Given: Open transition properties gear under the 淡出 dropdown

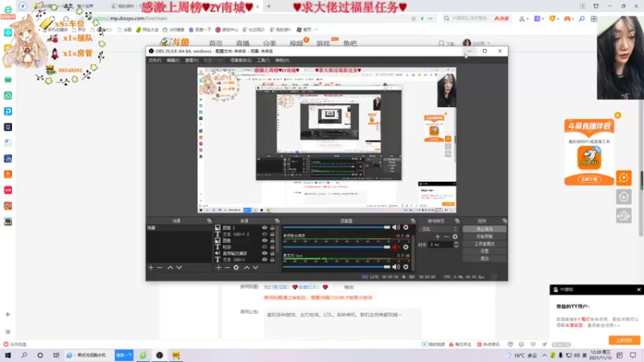Looking at the screenshot, I should click(455, 237).
